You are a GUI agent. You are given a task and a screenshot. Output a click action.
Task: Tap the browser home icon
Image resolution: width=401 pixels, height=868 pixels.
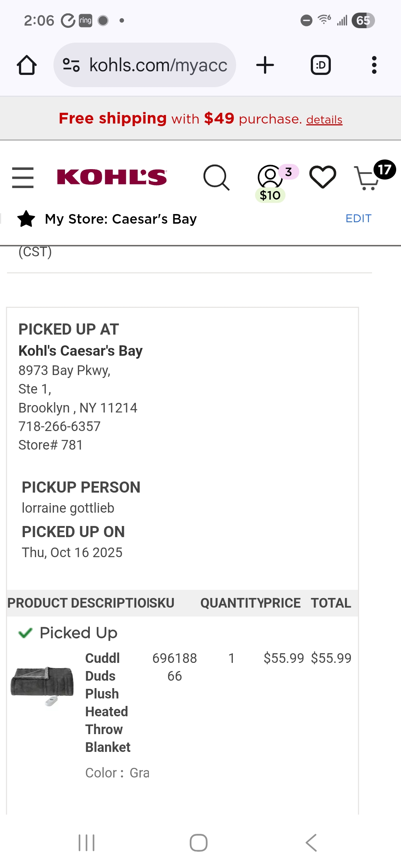tap(27, 65)
